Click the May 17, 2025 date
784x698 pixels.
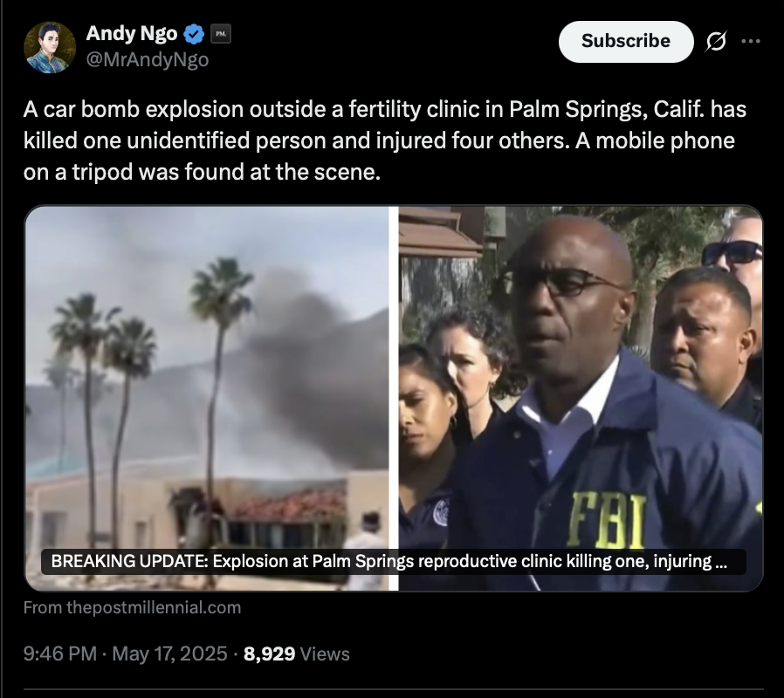click(x=169, y=654)
